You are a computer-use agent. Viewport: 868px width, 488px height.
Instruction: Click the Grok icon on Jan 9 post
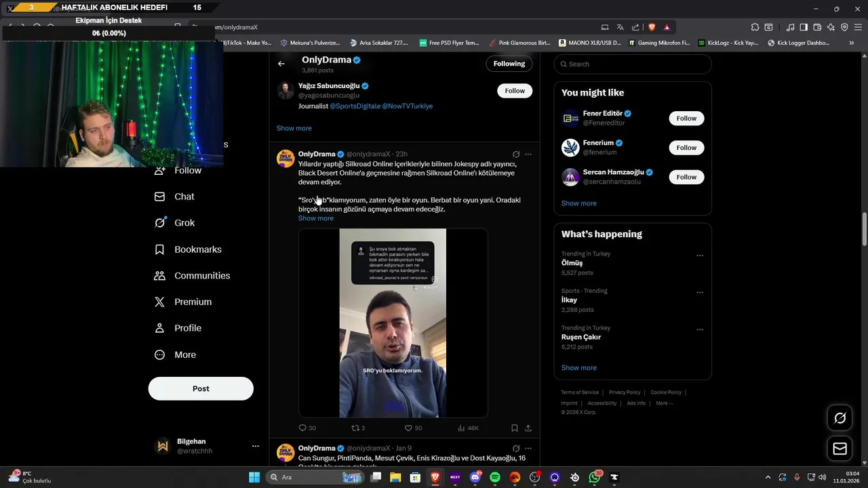pyautogui.click(x=516, y=449)
